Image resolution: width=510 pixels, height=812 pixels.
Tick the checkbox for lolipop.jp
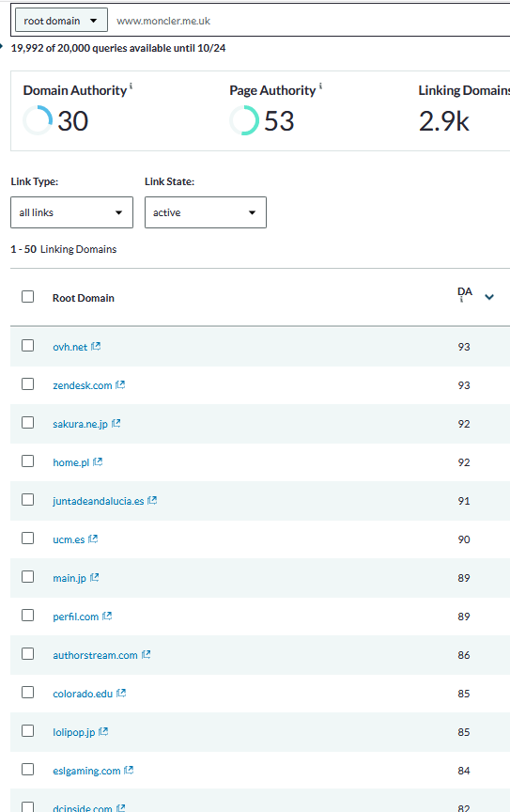click(x=28, y=730)
